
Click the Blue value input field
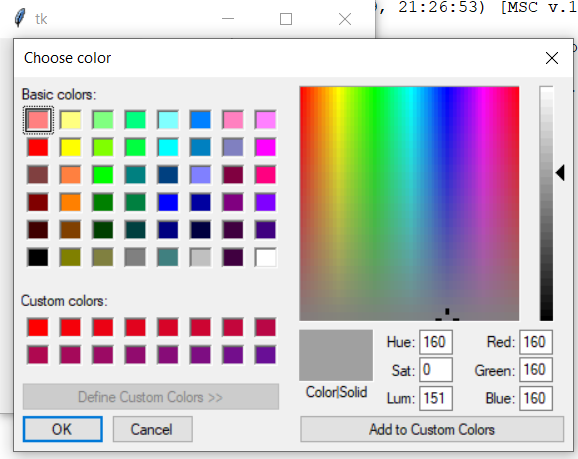536,398
